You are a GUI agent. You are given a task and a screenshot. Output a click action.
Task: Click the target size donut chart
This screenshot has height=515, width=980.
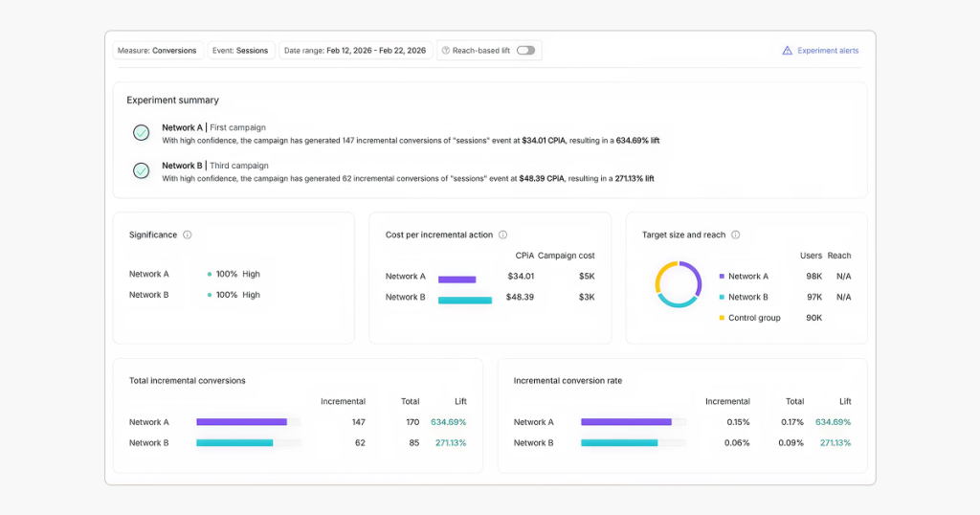[x=679, y=284]
